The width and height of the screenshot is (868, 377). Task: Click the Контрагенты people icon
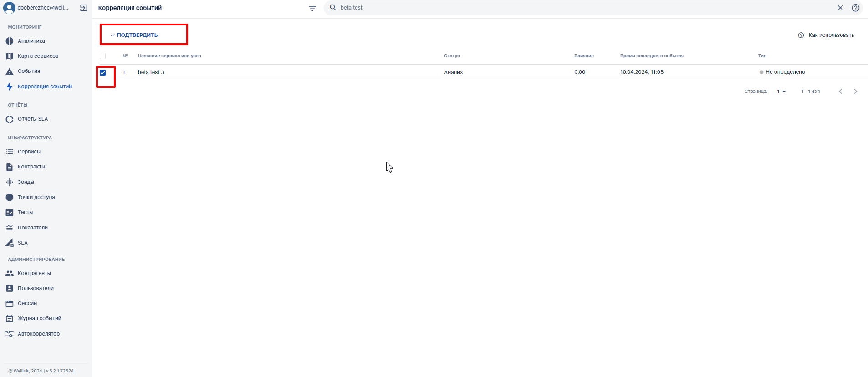click(x=10, y=273)
